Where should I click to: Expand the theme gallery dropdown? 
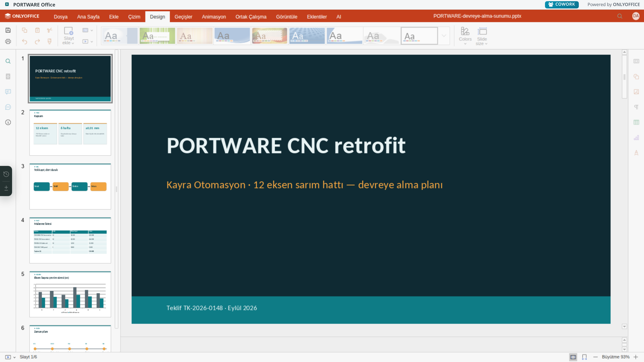point(444,36)
